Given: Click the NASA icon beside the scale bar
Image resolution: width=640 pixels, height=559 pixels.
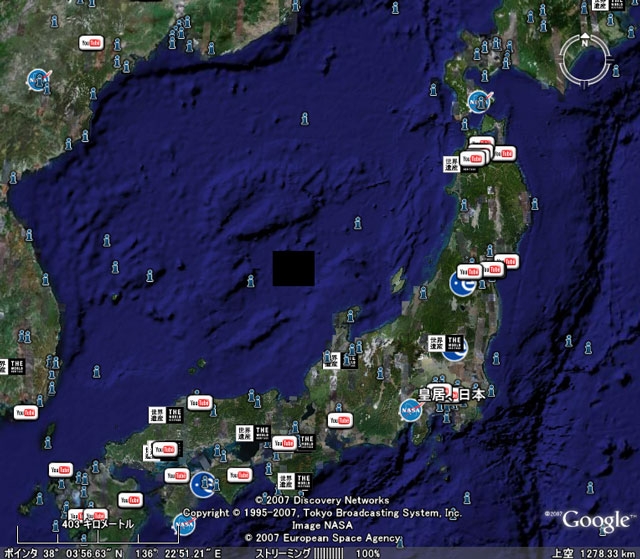Looking at the screenshot, I should click(184, 522).
